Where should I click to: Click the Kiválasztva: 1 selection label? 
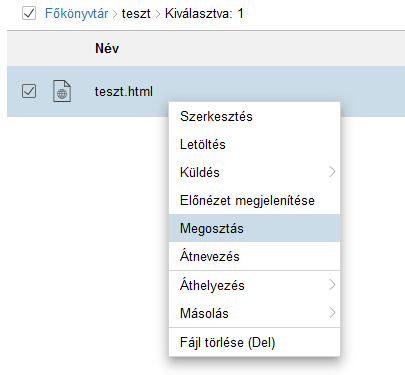(204, 14)
